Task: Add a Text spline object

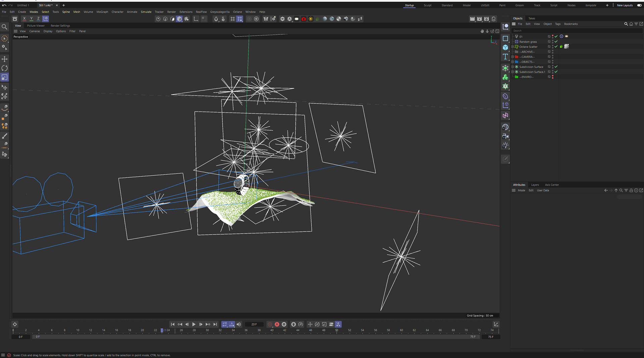Action: point(505,57)
